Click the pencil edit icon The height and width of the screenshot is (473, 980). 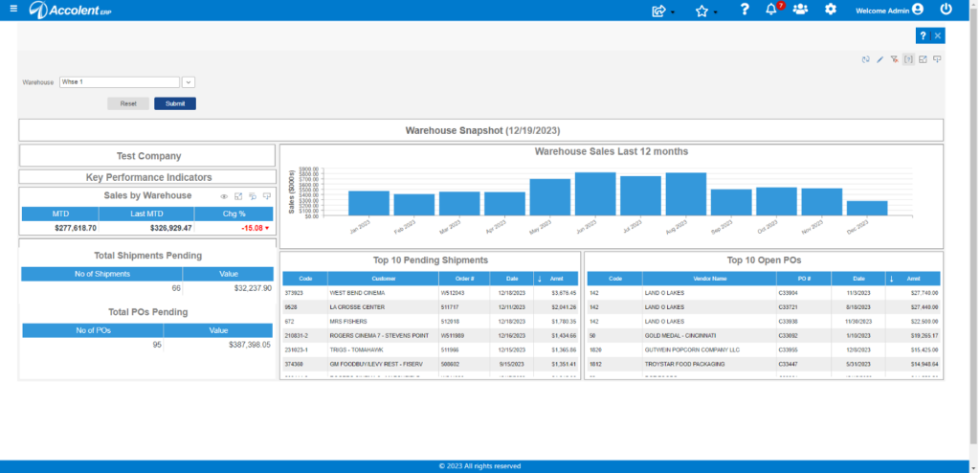pos(880,59)
